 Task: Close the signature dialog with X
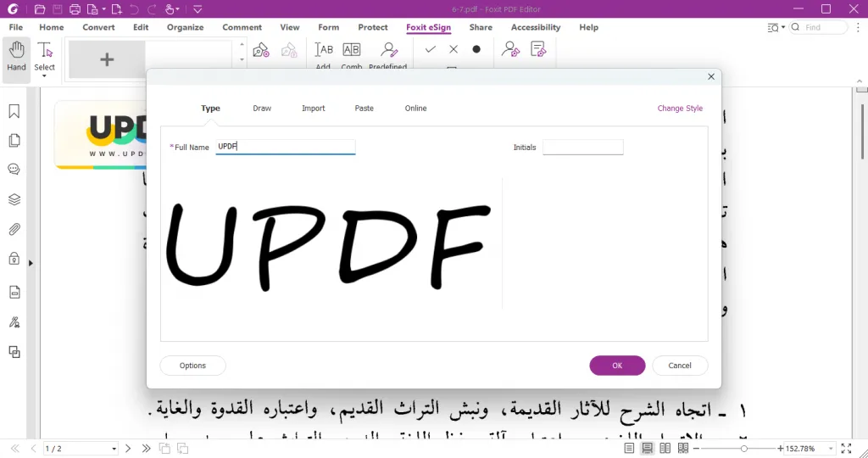(711, 76)
